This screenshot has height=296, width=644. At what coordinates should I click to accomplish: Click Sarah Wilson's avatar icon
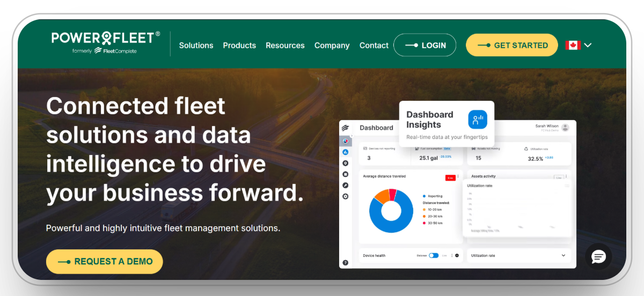[x=565, y=128]
